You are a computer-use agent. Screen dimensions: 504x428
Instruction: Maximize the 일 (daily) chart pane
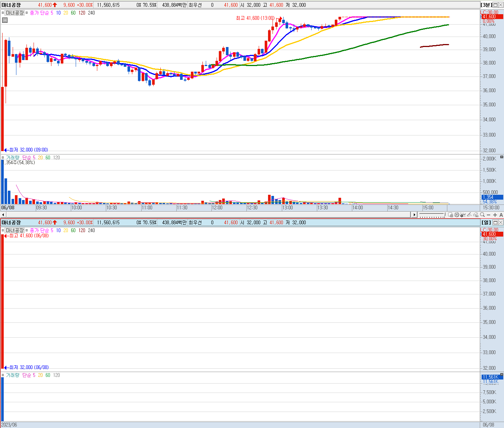point(495,222)
